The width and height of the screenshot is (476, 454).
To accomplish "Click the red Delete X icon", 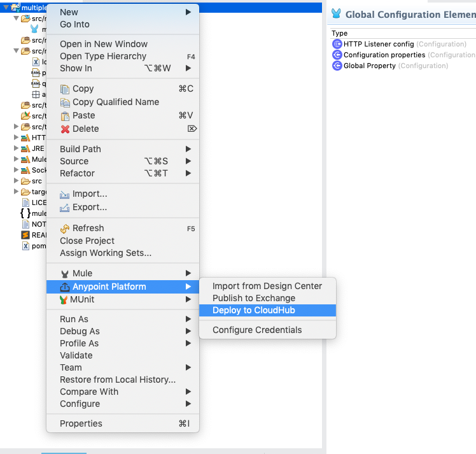I will (x=65, y=129).
